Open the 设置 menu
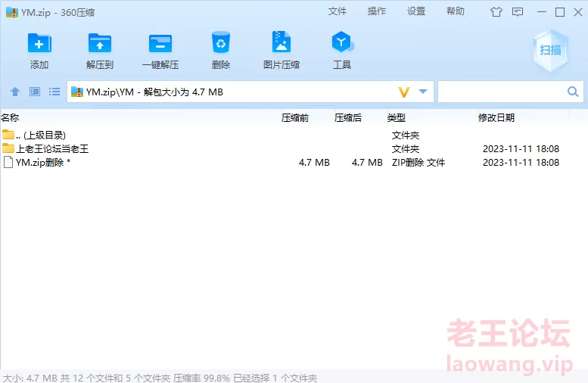Viewport: 588px width, 383px height. click(416, 11)
